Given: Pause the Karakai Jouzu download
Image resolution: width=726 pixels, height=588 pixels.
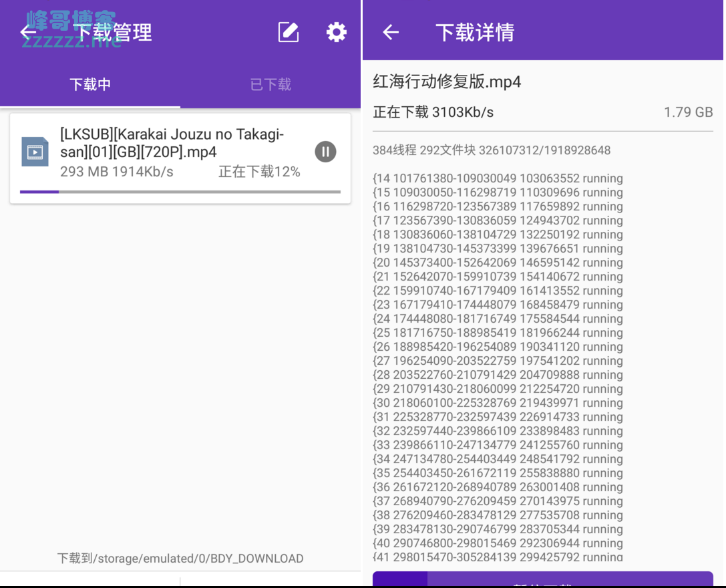Looking at the screenshot, I should (x=325, y=152).
